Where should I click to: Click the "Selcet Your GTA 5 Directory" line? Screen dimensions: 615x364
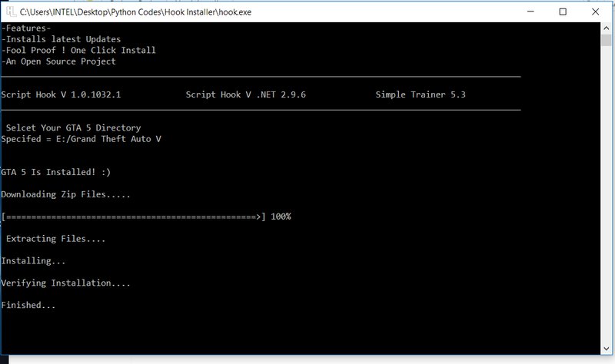point(73,127)
